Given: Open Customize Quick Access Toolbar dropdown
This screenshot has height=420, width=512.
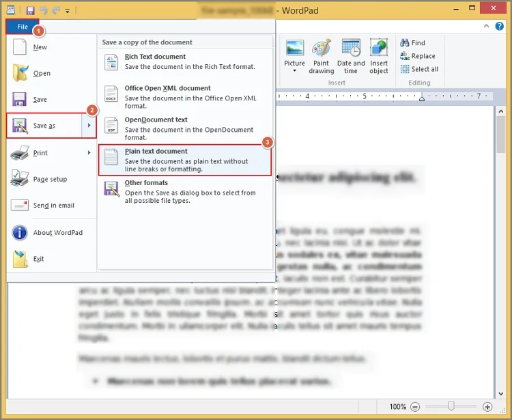Looking at the screenshot, I should coord(68,11).
